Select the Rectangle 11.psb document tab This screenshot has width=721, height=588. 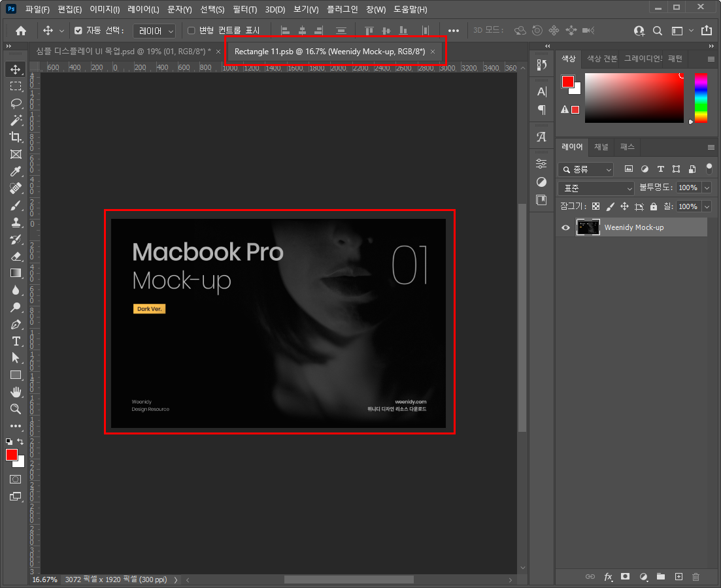[x=329, y=52]
